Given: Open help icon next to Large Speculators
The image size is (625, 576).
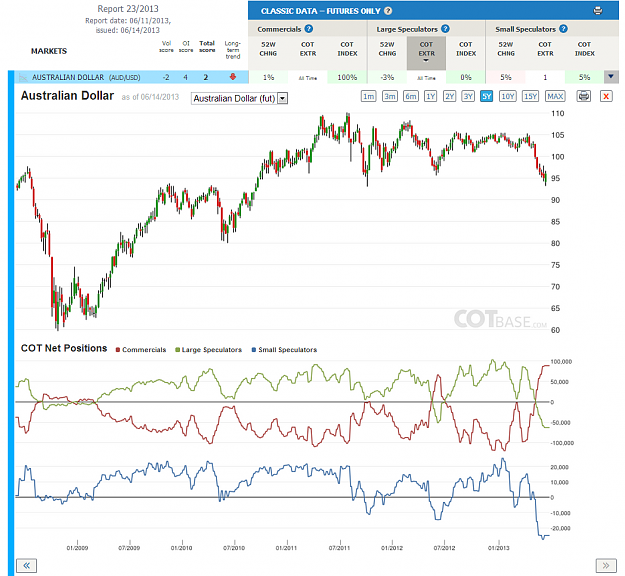Looking at the screenshot, I should pyautogui.click(x=445, y=29).
